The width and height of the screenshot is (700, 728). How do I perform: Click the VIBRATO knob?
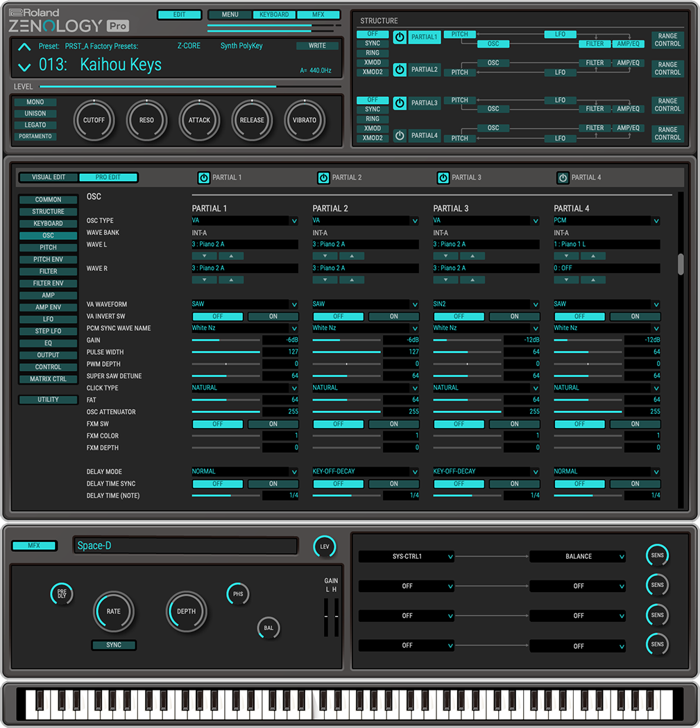305,120
